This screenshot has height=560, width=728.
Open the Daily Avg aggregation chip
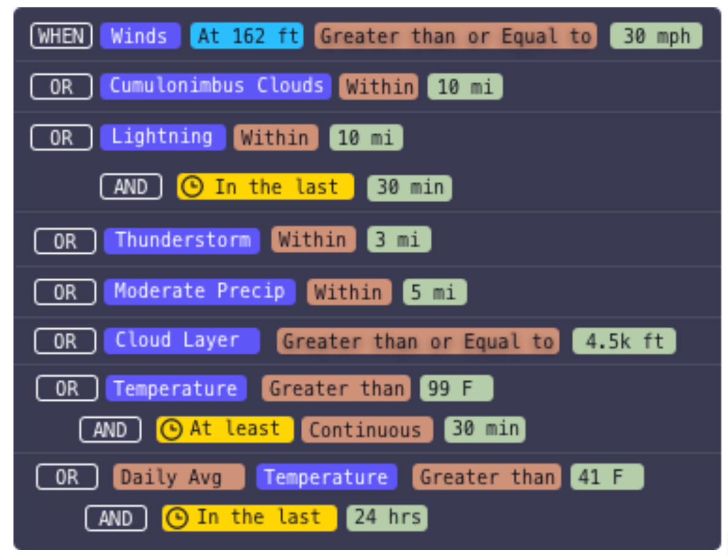click(178, 477)
